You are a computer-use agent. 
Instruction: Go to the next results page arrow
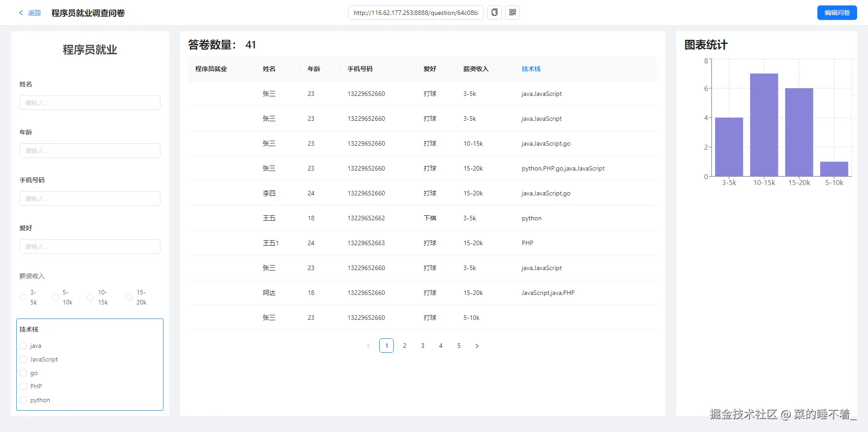pos(477,346)
